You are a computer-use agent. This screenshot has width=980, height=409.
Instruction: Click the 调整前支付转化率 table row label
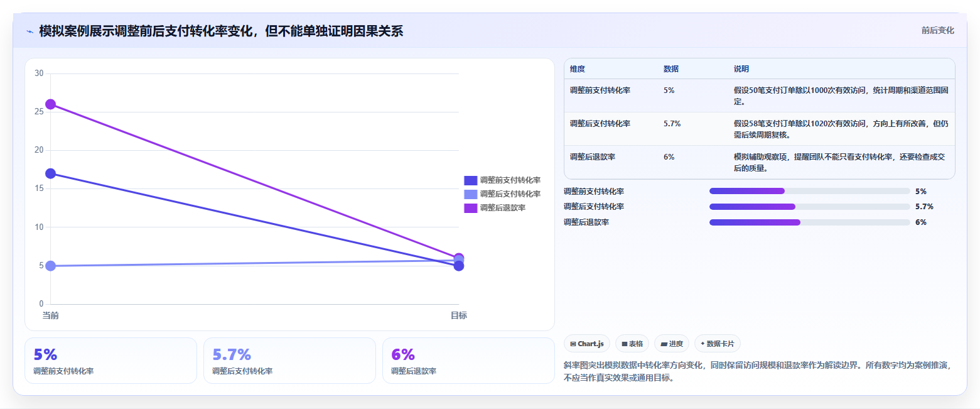tap(600, 90)
